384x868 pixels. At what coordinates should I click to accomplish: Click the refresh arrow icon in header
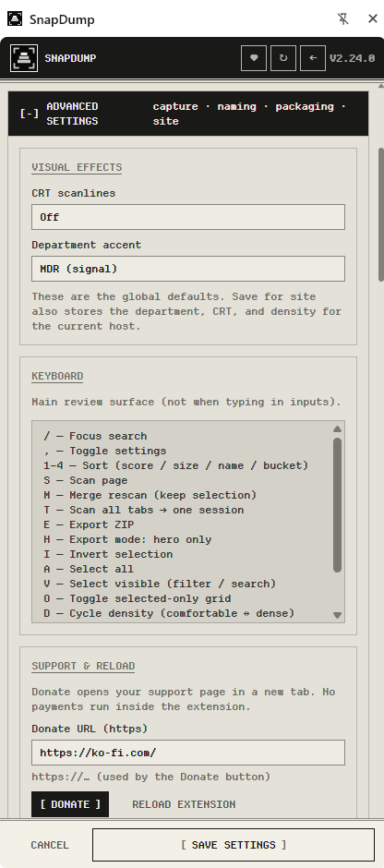(283, 58)
